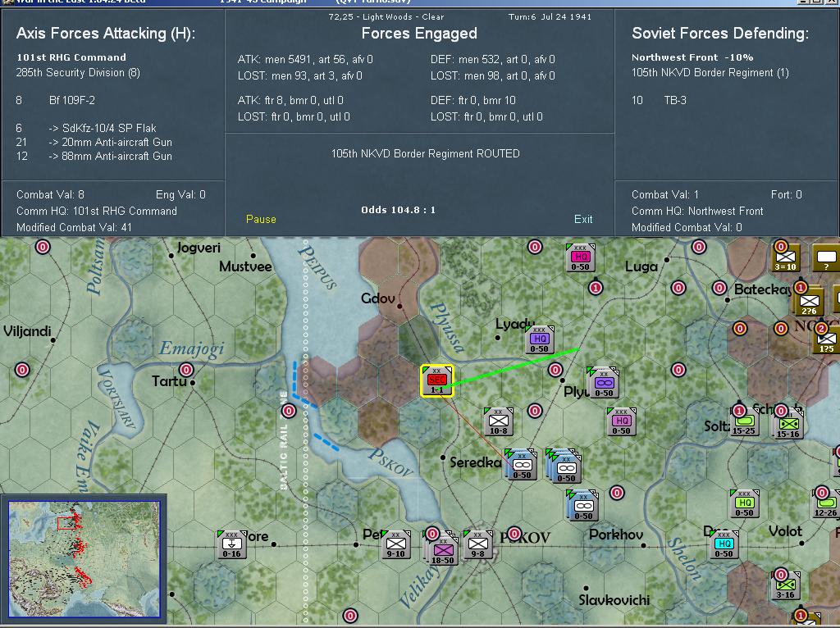
Task: Click the Viljandi town label
Action: (x=27, y=331)
